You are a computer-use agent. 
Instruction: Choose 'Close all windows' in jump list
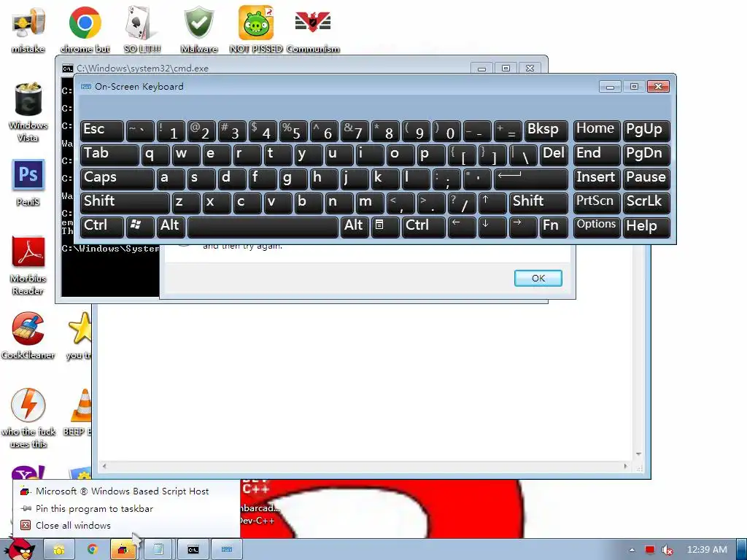click(73, 525)
